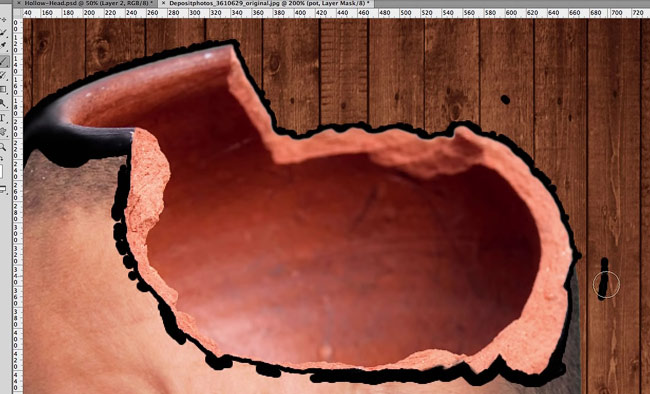The width and height of the screenshot is (650, 394).
Task: Choose the History Brush tool
Action: tap(3, 75)
